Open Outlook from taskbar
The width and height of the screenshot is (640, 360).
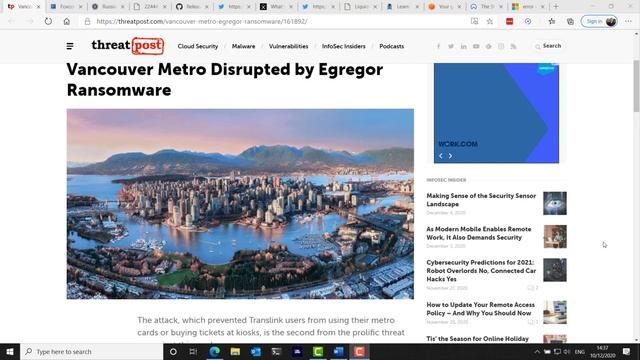click(256, 351)
